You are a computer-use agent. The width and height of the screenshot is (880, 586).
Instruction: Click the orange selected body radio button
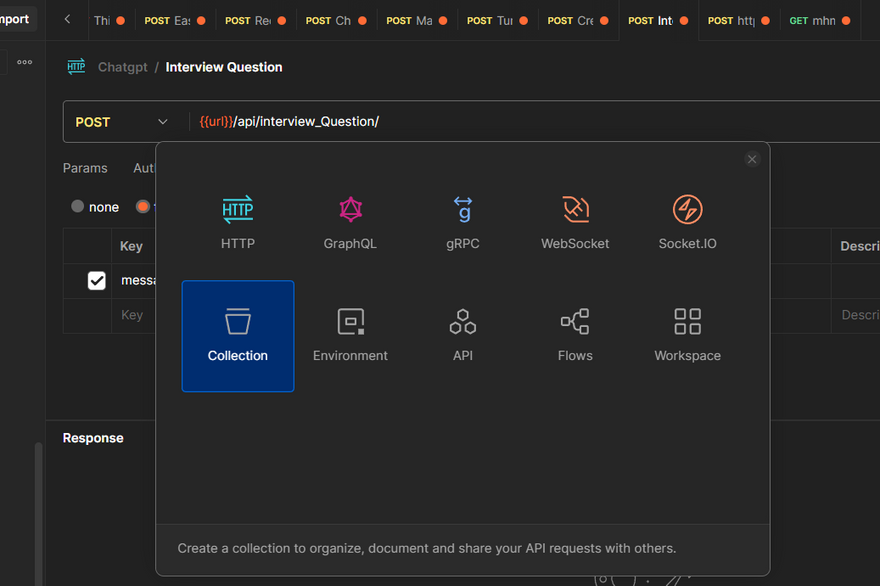pyautogui.click(x=143, y=207)
